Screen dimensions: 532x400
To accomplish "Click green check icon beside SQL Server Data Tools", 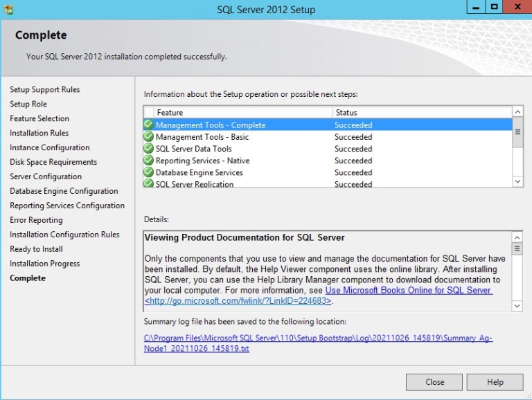I will pyautogui.click(x=148, y=149).
